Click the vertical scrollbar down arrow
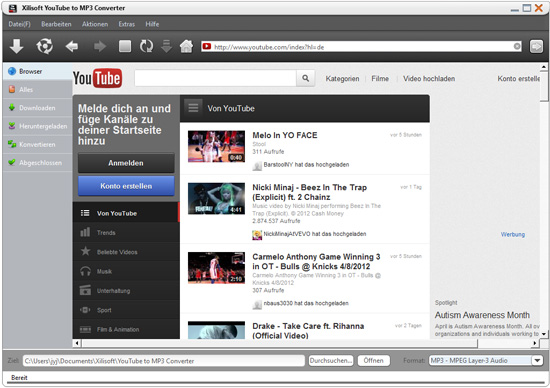The image size is (550, 388). 544,334
